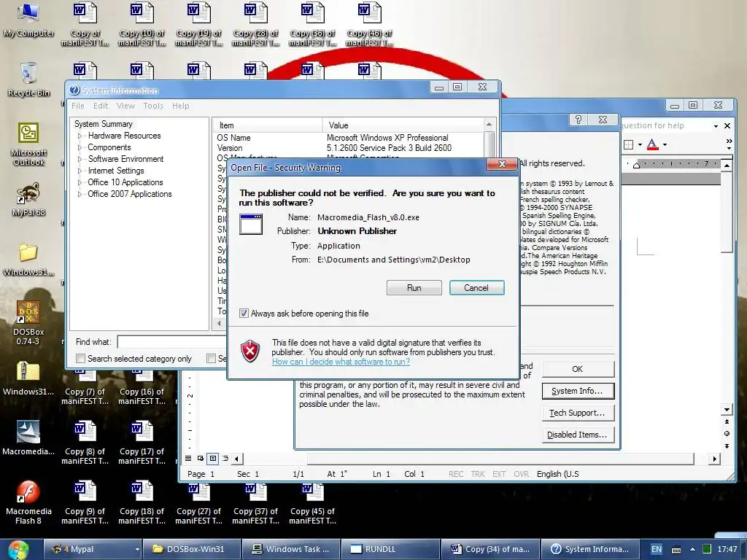Image resolution: width=747 pixels, height=560 pixels.
Task: Check Search selected category only
Action: [80, 359]
